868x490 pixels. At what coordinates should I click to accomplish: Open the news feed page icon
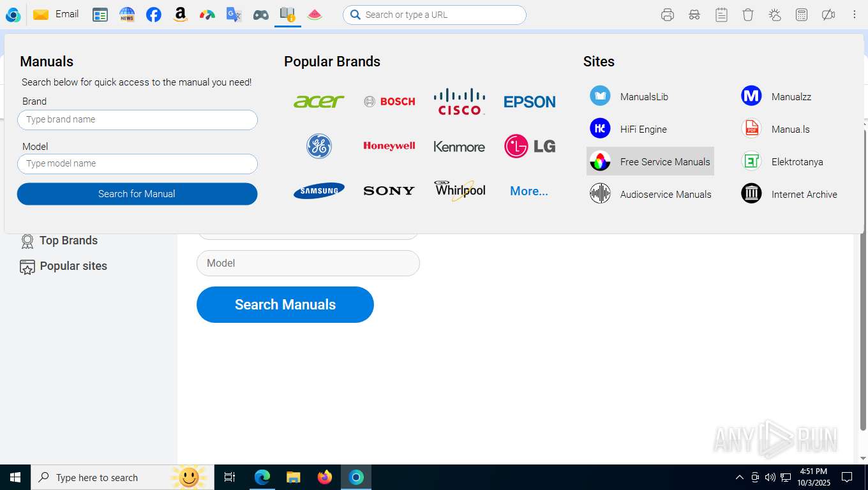point(100,15)
